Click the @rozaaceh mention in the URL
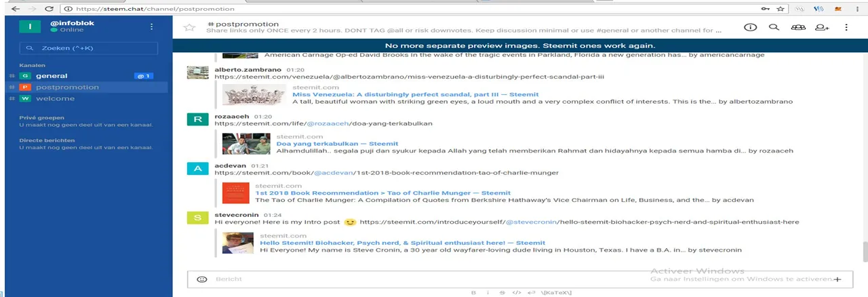 click(x=328, y=124)
